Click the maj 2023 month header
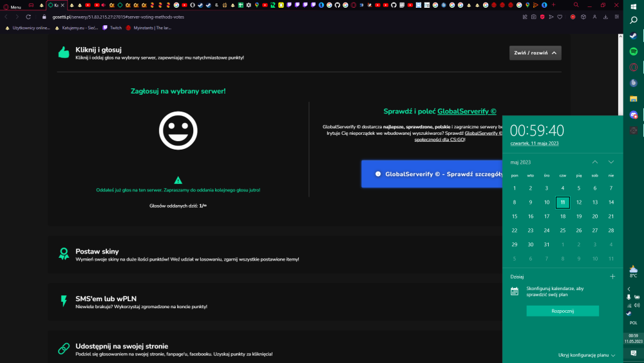 [520, 162]
